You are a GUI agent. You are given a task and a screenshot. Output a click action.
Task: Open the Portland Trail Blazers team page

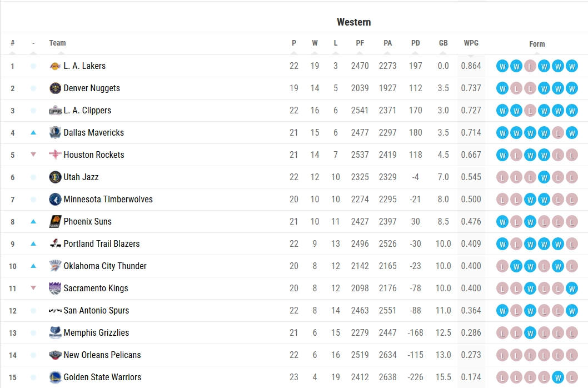pos(102,244)
